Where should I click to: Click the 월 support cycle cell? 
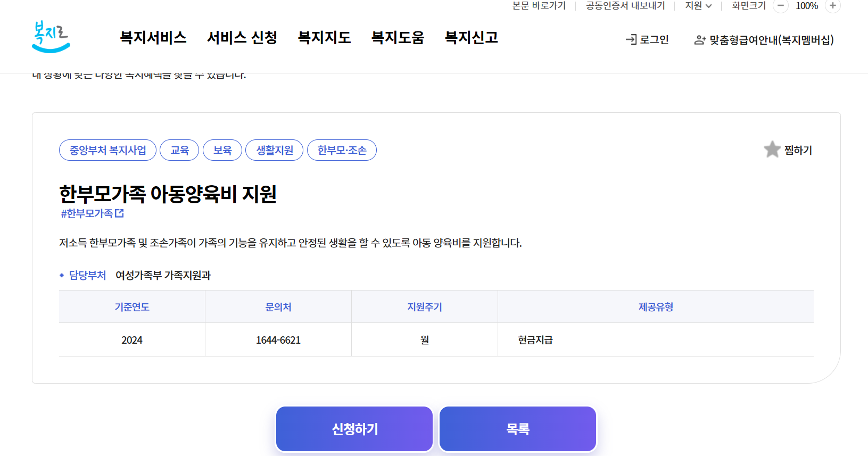point(425,340)
